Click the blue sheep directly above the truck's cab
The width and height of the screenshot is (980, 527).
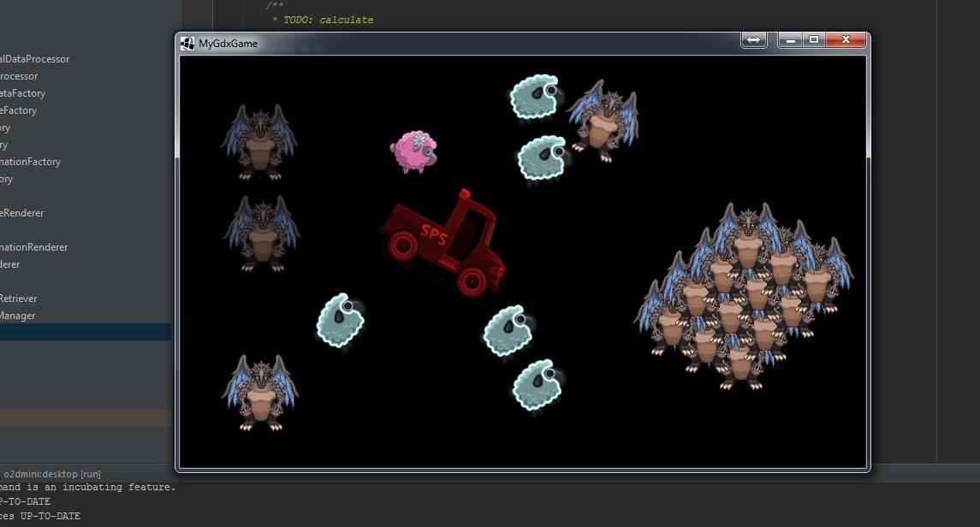pos(543,158)
